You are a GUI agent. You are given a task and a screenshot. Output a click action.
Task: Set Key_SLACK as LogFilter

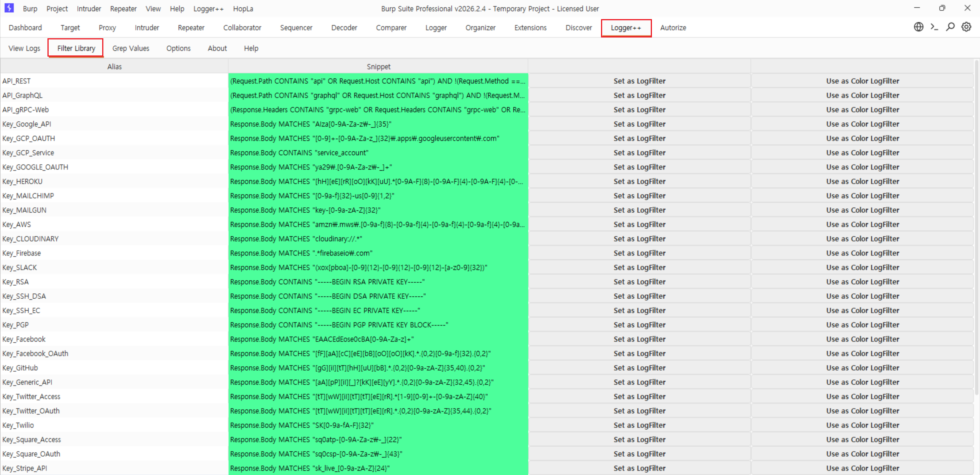(640, 267)
